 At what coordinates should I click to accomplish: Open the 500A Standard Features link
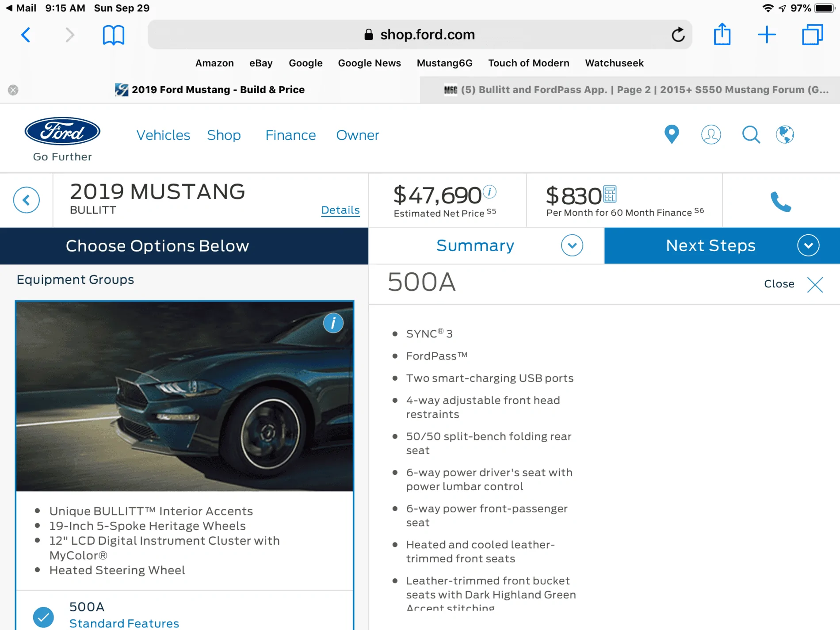pyautogui.click(x=124, y=623)
